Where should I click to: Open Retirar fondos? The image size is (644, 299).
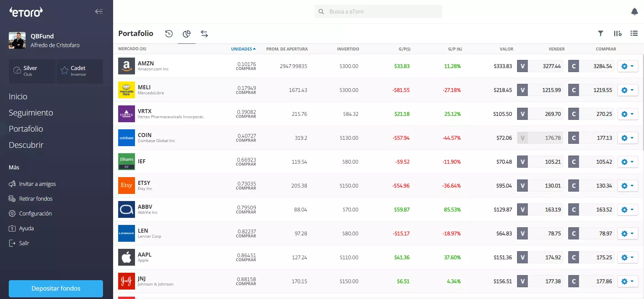tap(31, 199)
